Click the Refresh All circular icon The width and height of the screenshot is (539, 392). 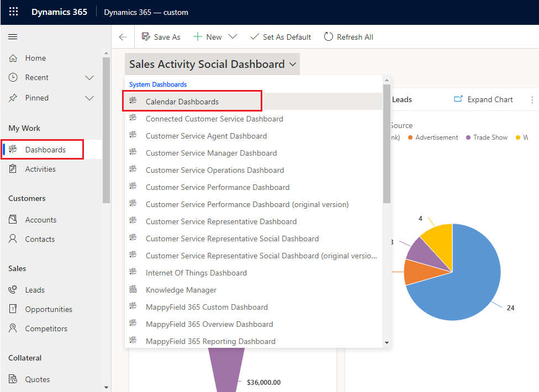[328, 37]
